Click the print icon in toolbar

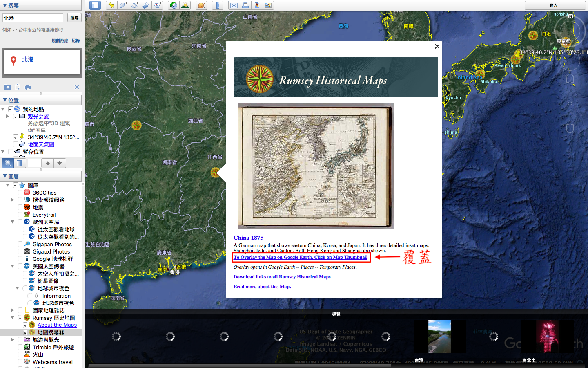pyautogui.click(x=245, y=5)
